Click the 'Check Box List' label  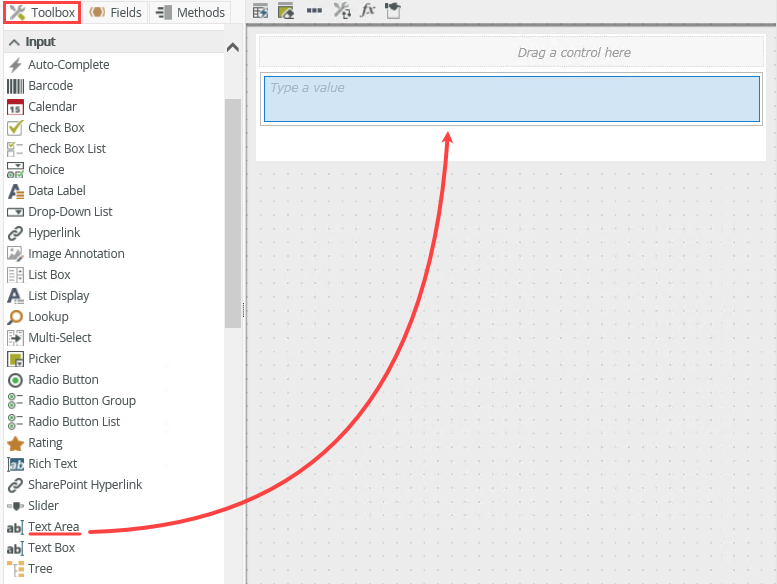pyautogui.click(x=67, y=149)
